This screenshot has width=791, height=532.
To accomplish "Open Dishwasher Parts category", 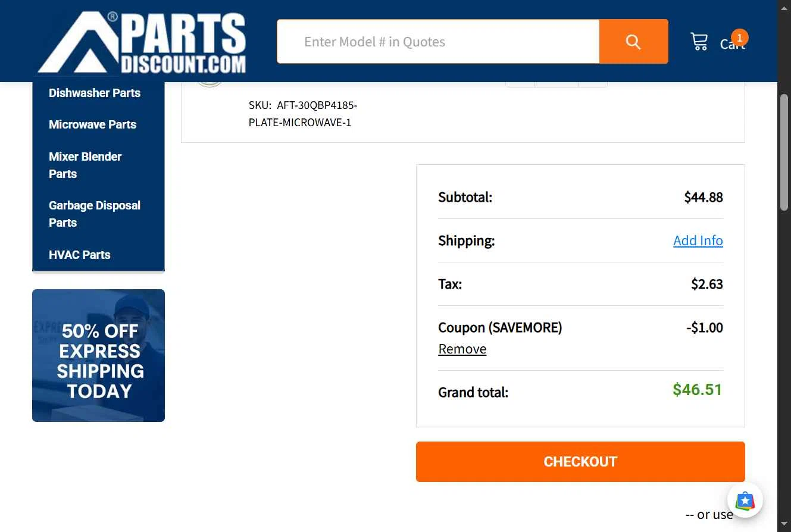I will pos(95,93).
